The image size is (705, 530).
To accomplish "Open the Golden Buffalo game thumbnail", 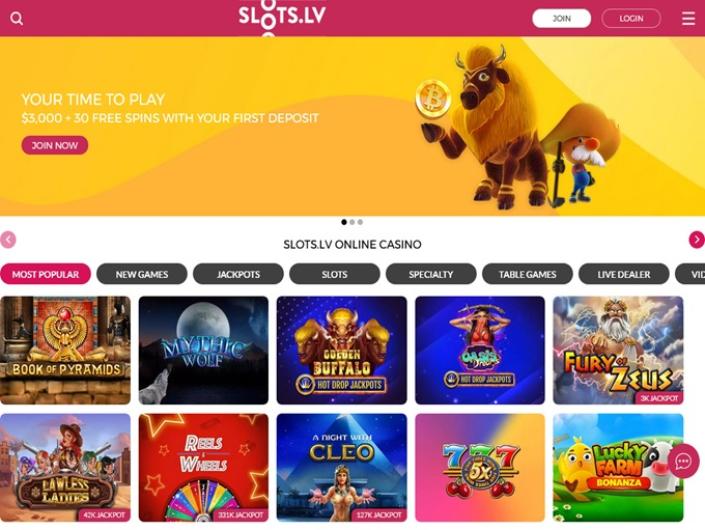I will tap(342, 350).
